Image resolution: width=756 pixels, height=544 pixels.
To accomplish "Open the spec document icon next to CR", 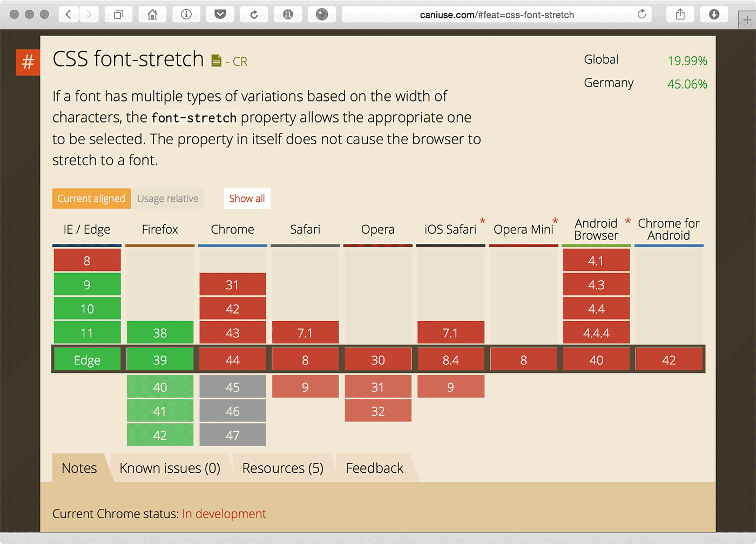I will [217, 61].
